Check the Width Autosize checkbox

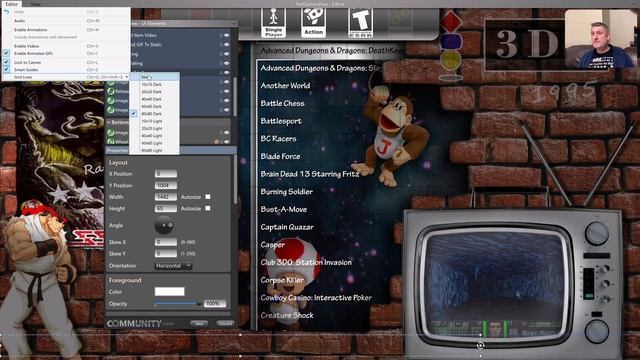pos(208,197)
